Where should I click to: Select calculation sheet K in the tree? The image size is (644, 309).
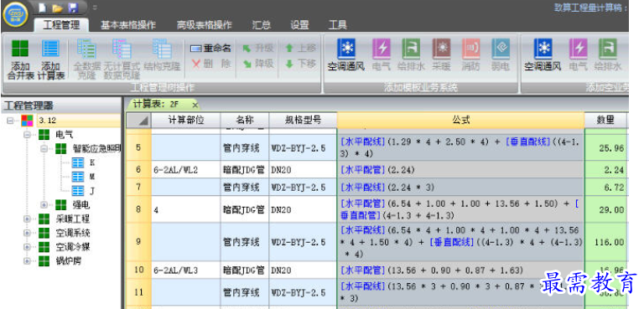point(92,162)
